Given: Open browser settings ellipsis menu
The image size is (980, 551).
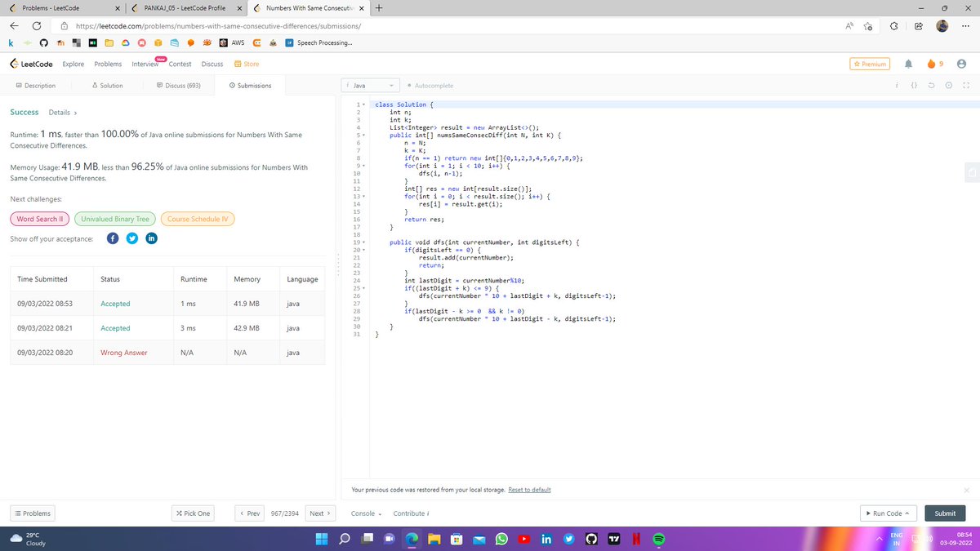Looking at the screenshot, I should (x=964, y=26).
